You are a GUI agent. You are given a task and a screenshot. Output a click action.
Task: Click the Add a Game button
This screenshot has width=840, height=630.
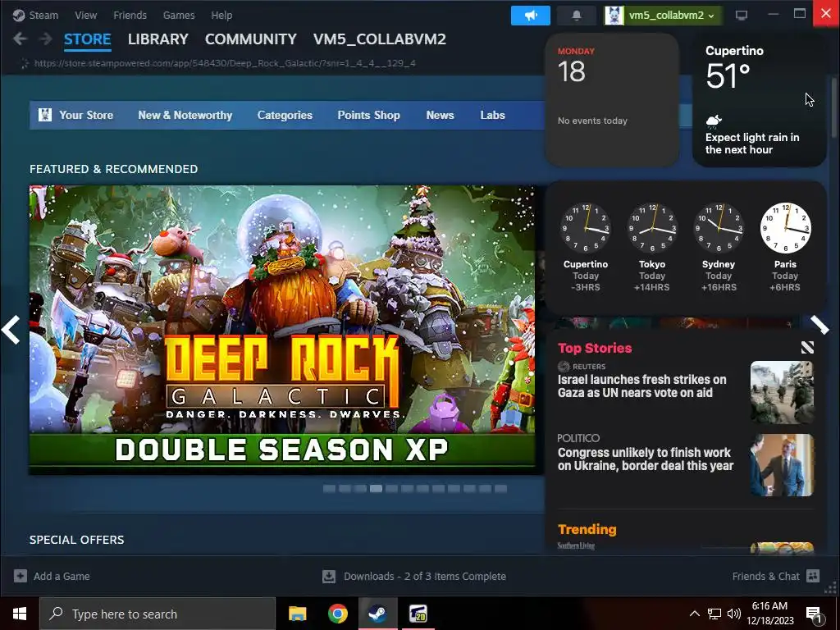pos(52,576)
